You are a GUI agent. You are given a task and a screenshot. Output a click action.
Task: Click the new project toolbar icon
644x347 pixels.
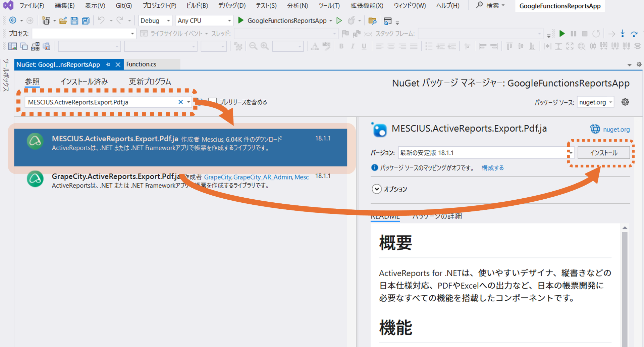[46, 20]
